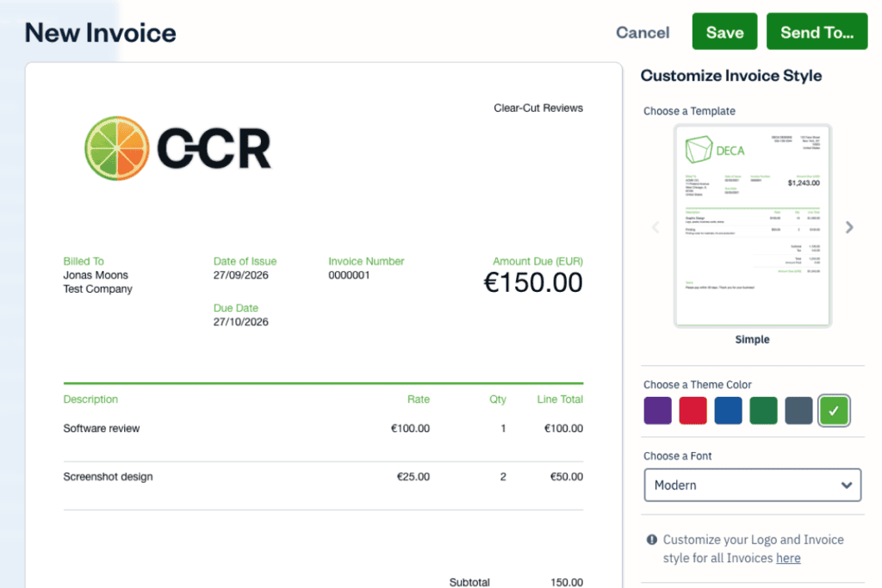This screenshot has height=588, width=882.
Task: Click the €50.00 line total
Action: click(566, 477)
